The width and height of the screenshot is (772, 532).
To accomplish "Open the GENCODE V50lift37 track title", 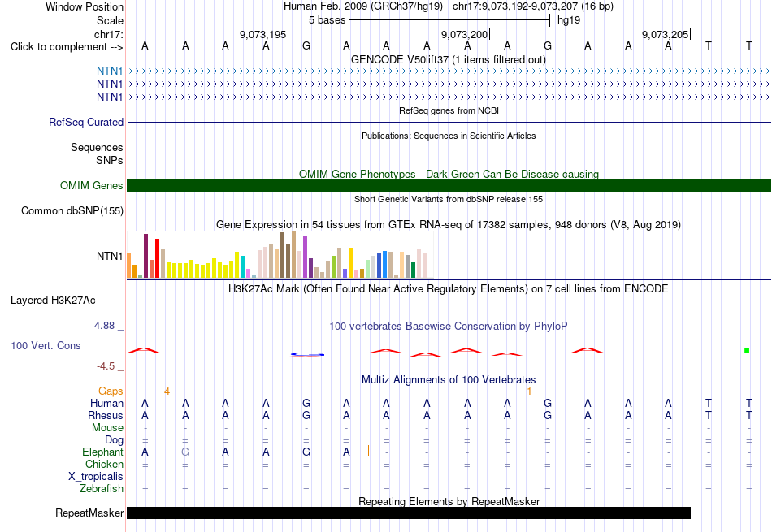I will tap(448, 59).
